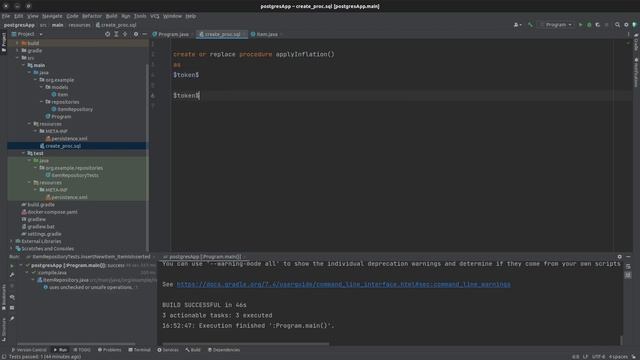This screenshot has height=360, width=640.
Task: Open the Gradle docs link in console
Action: tap(343, 284)
